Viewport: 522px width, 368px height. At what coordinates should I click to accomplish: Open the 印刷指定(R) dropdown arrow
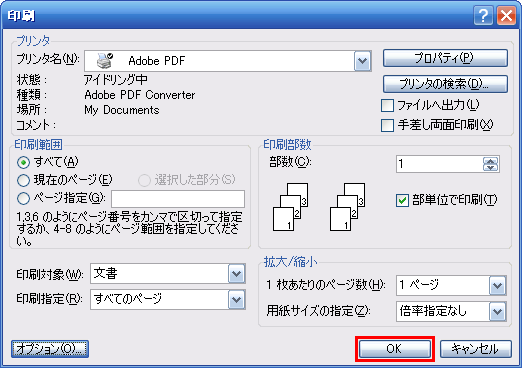(x=237, y=300)
